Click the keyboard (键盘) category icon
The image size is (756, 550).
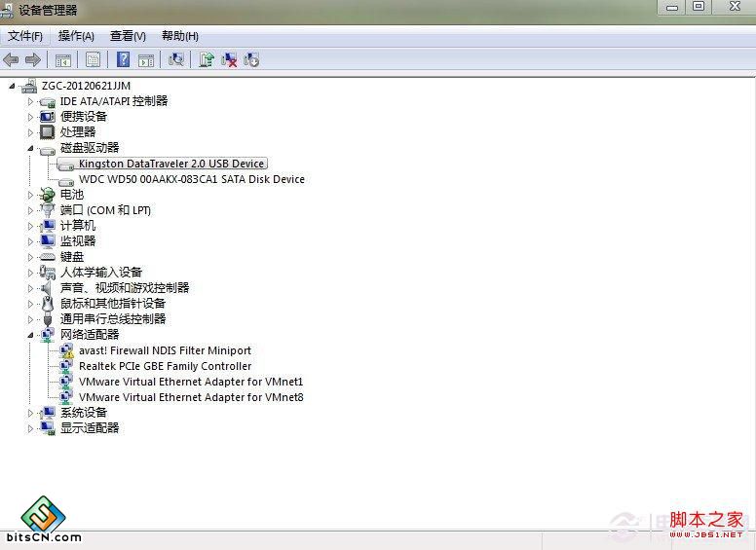coord(47,257)
